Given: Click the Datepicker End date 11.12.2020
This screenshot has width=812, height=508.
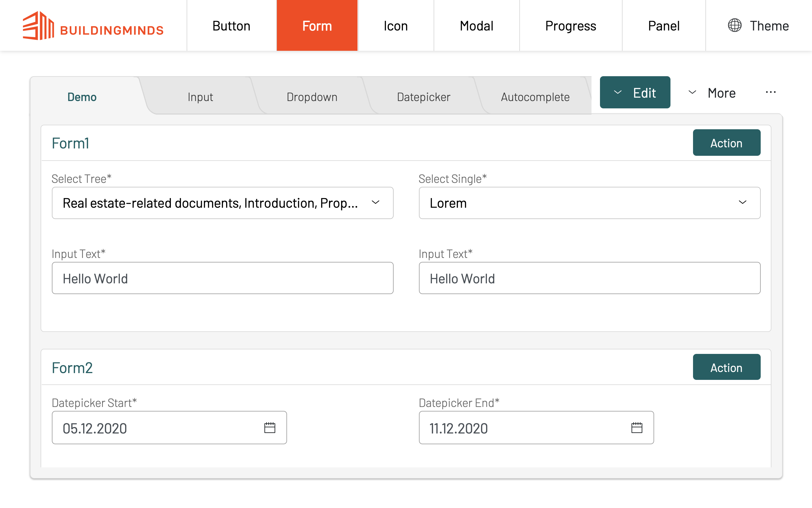Looking at the screenshot, I should pyautogui.click(x=459, y=428).
